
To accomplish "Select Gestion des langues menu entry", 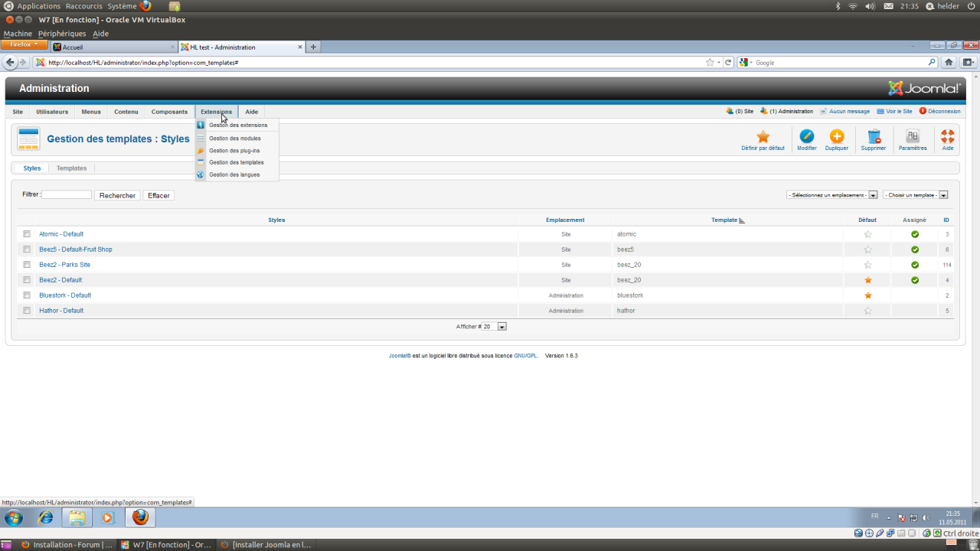I will [x=234, y=175].
